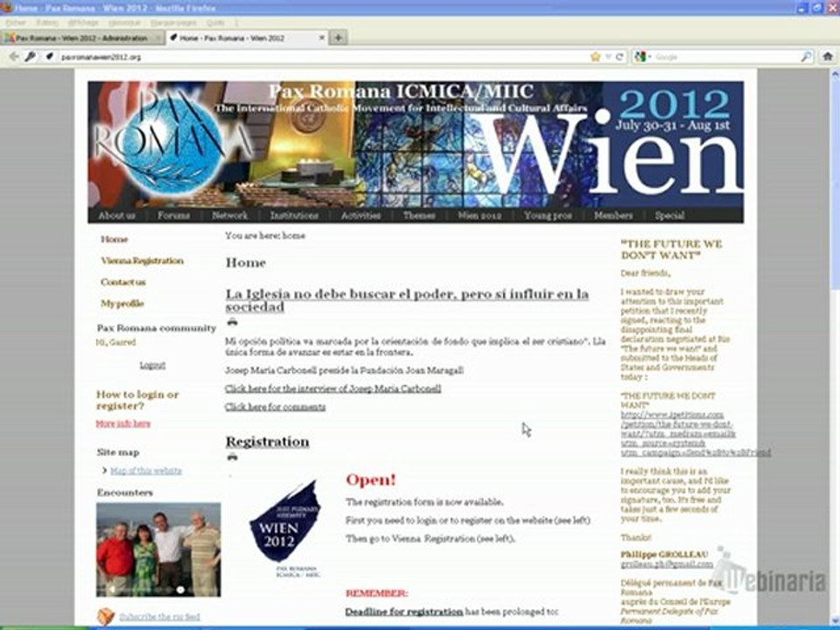Open the Vienna Registration sidebar link
This screenshot has width=840, height=630.
[x=142, y=261]
